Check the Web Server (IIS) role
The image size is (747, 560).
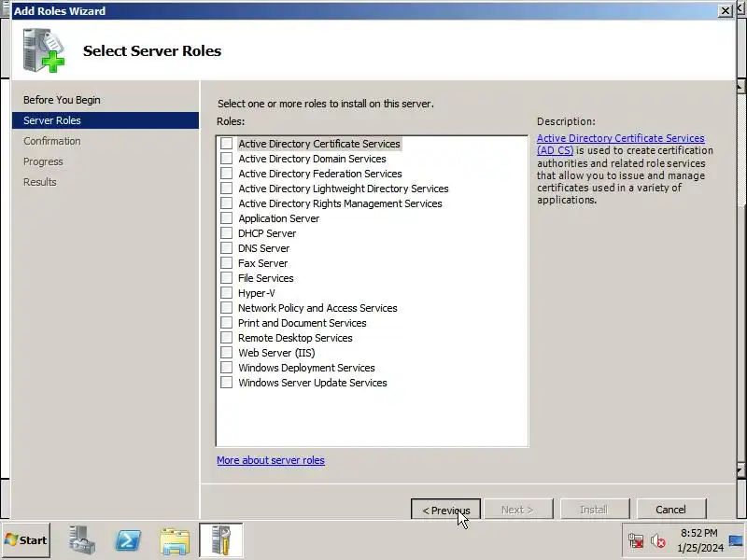coord(226,353)
